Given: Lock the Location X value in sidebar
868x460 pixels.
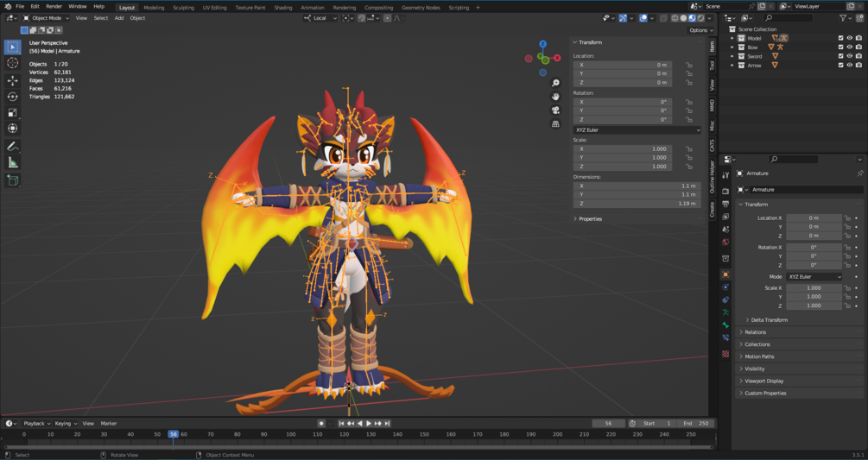Looking at the screenshot, I should pos(688,65).
